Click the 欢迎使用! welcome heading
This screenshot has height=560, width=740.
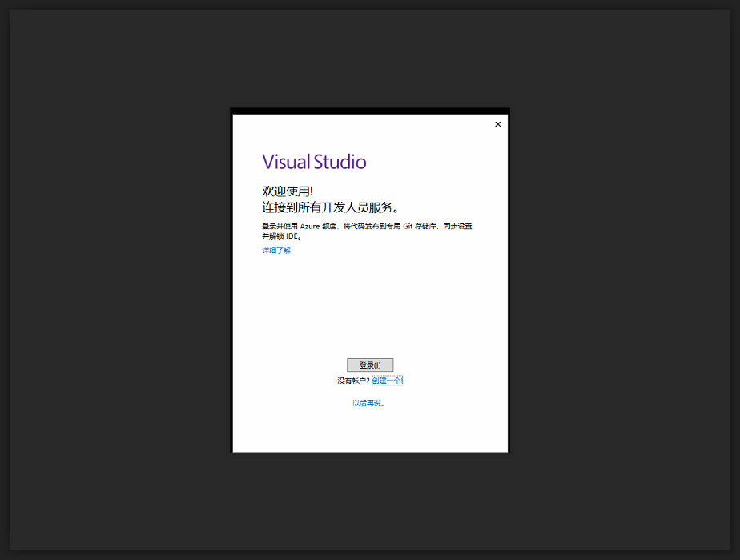[288, 191]
